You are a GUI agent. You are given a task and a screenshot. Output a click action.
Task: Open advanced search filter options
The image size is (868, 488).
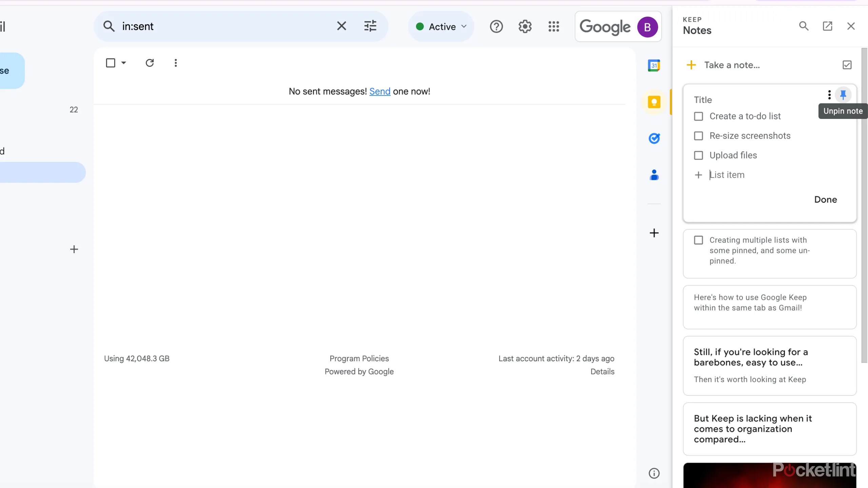370,26
